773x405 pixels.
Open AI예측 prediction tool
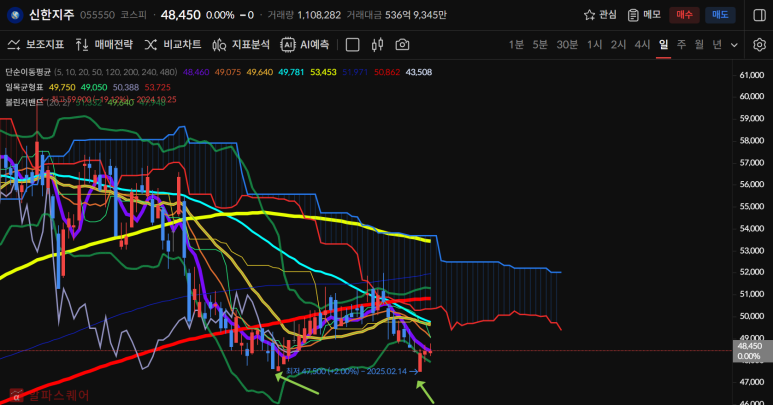pos(304,45)
